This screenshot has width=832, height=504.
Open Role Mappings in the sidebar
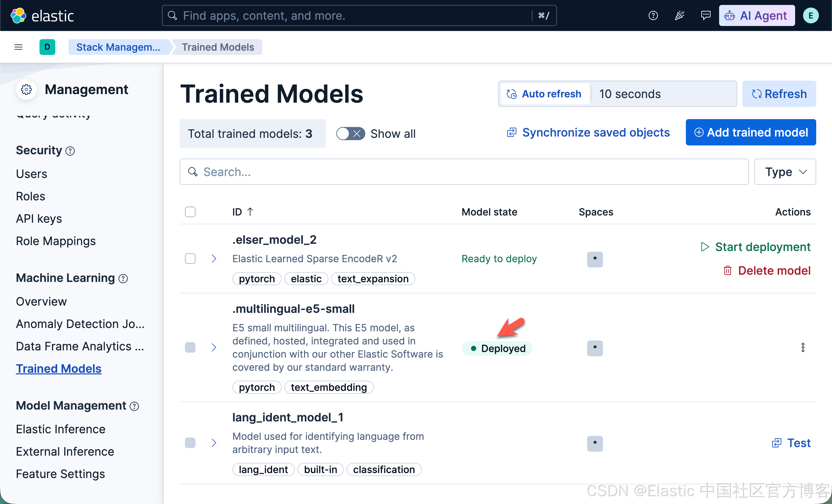click(56, 241)
